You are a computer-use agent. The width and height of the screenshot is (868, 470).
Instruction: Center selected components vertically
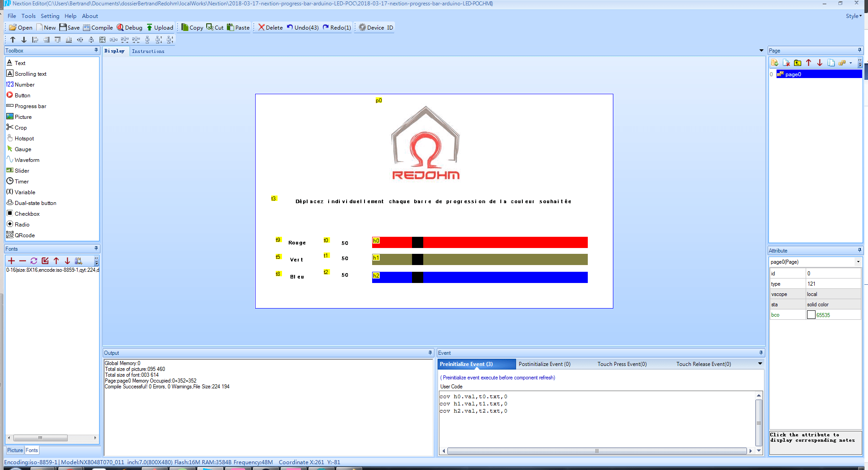click(x=91, y=40)
